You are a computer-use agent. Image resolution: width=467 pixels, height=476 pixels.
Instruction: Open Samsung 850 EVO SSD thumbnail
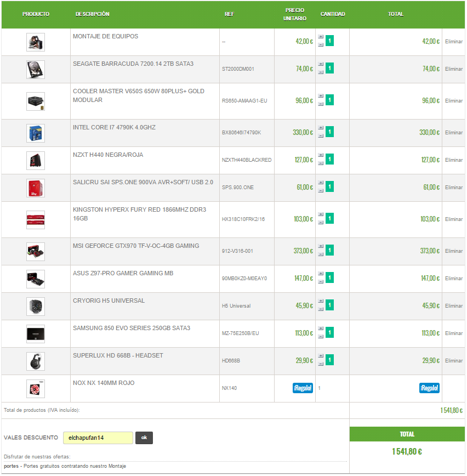click(x=36, y=334)
